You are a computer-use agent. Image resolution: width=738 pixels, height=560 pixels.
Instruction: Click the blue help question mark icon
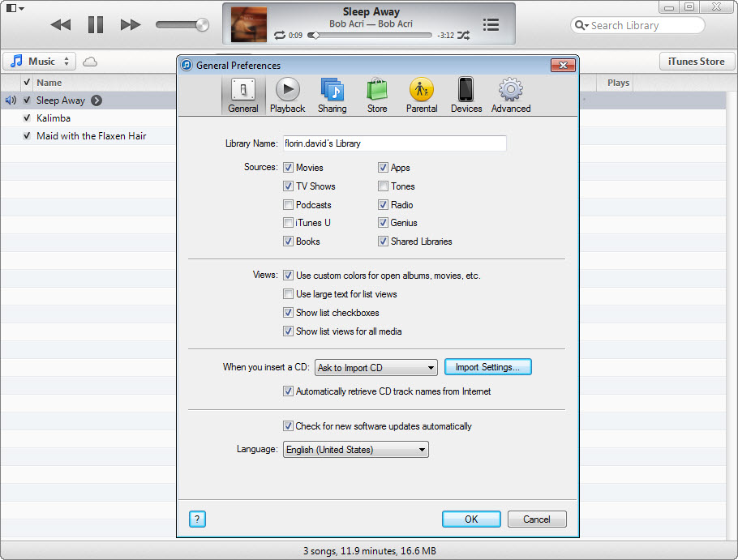(x=197, y=519)
